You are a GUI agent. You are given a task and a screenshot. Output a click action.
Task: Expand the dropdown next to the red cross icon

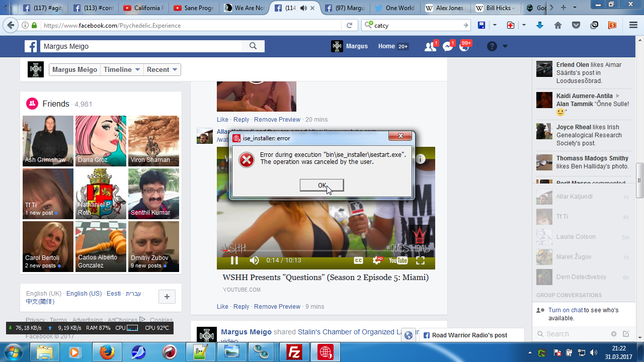point(524,25)
